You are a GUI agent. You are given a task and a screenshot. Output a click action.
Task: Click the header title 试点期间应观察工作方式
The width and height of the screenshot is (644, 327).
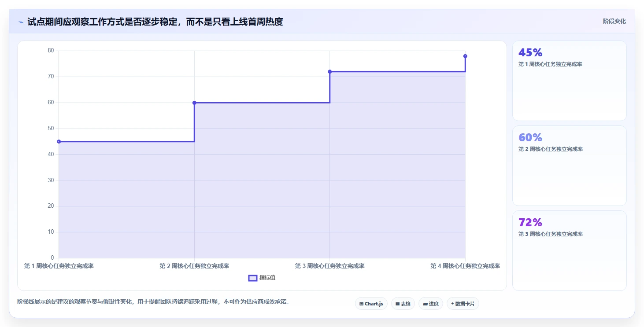[155, 22]
